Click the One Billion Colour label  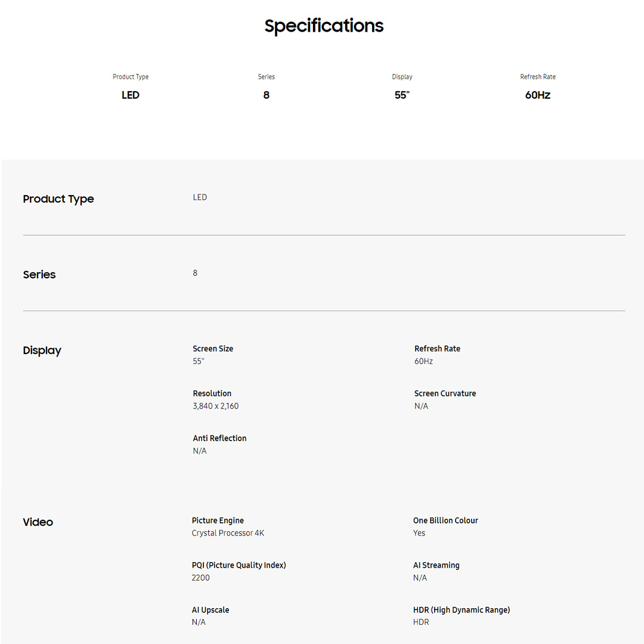(x=445, y=521)
